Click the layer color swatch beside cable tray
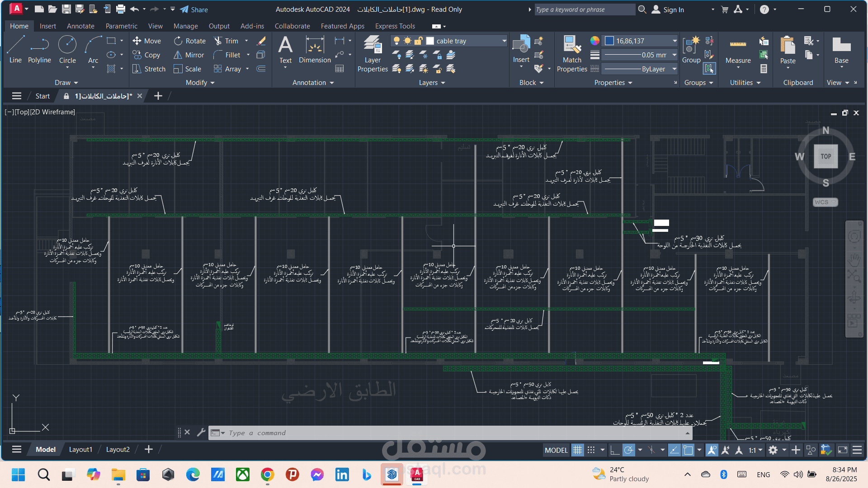The height and width of the screenshot is (488, 868). tap(430, 41)
